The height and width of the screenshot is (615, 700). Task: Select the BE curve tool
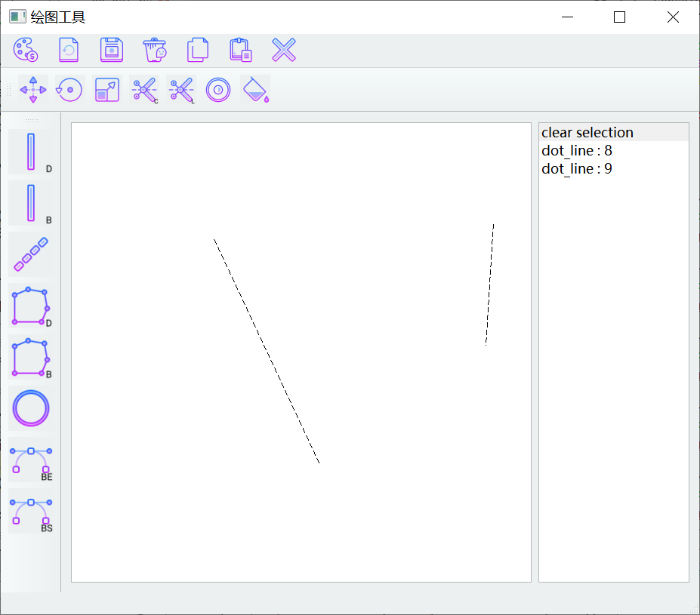pos(31,460)
